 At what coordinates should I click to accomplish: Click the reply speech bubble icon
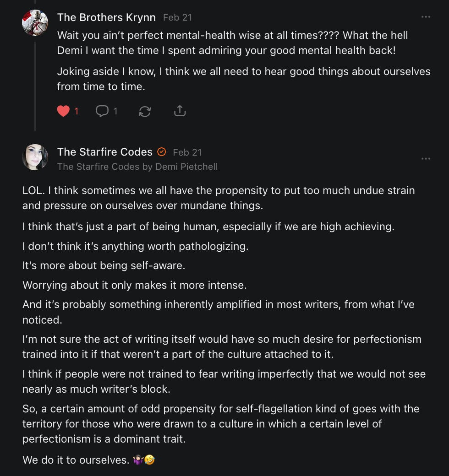[x=102, y=111]
